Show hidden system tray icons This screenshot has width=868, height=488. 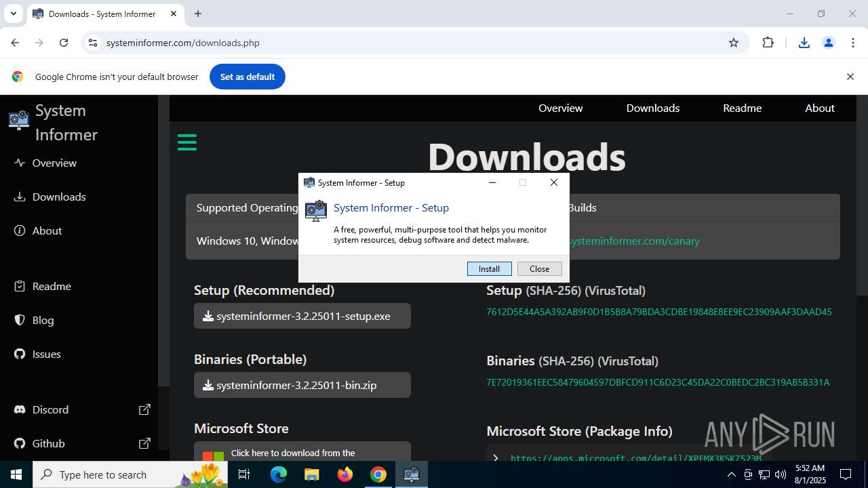(732, 474)
